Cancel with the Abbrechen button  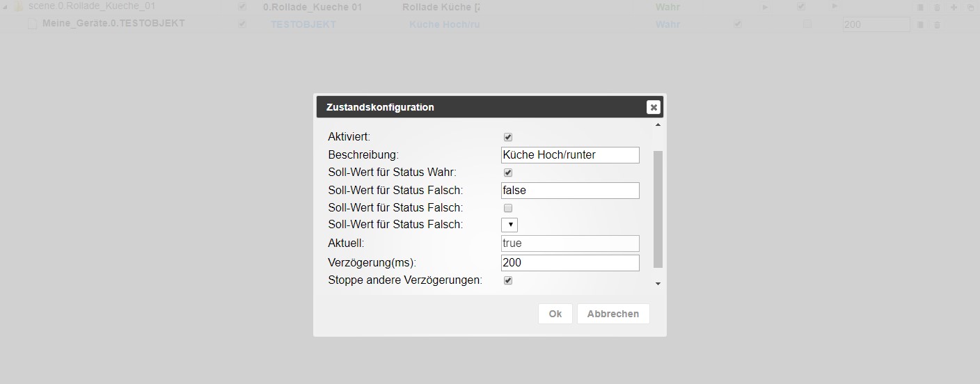click(612, 314)
